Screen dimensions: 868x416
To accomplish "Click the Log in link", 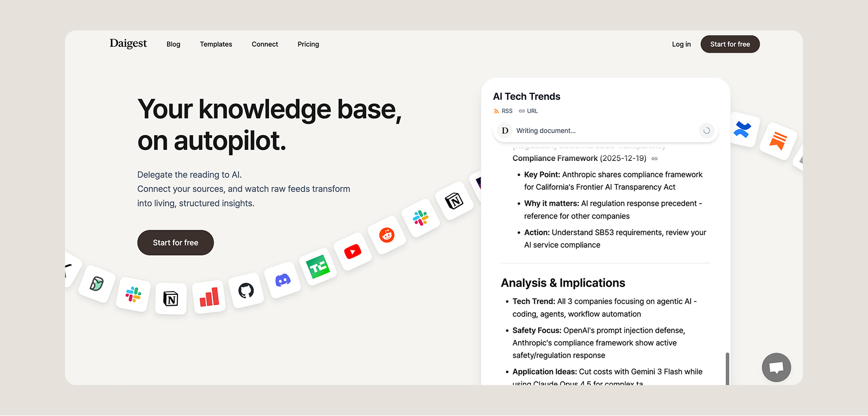I will pyautogui.click(x=681, y=45).
